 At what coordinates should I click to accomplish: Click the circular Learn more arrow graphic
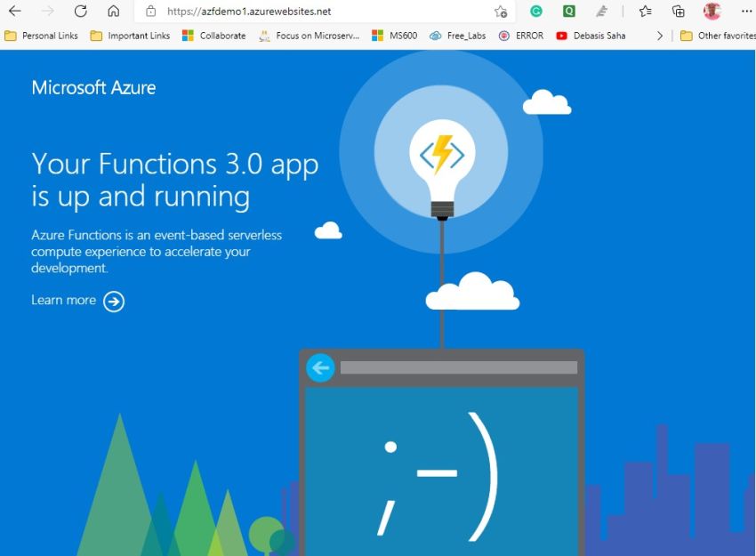click(x=114, y=301)
